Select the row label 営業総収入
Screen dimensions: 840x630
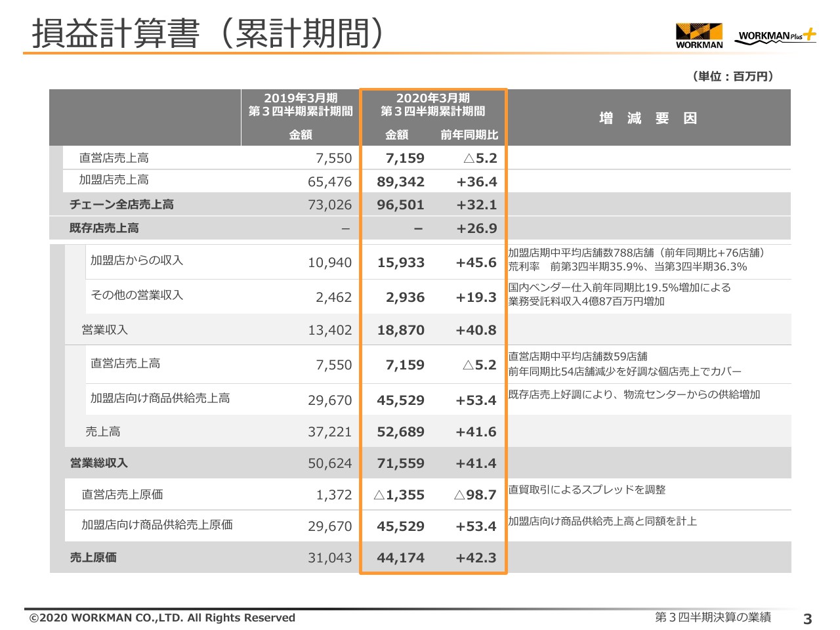98,463
